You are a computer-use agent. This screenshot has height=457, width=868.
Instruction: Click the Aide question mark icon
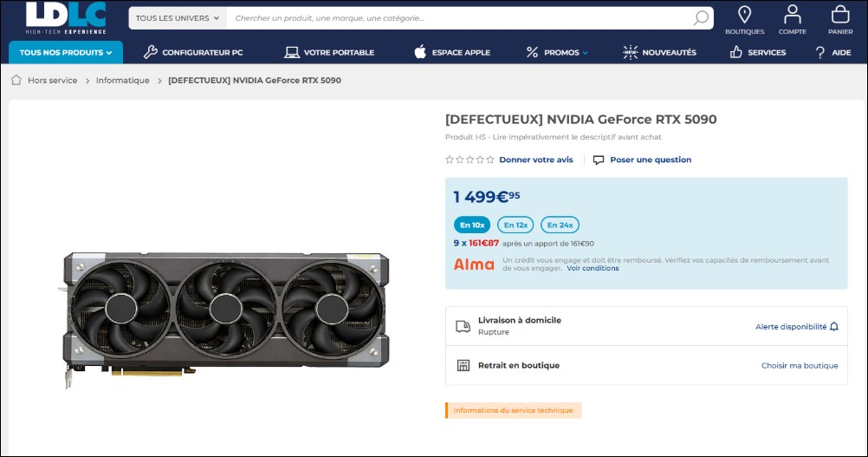coord(819,53)
